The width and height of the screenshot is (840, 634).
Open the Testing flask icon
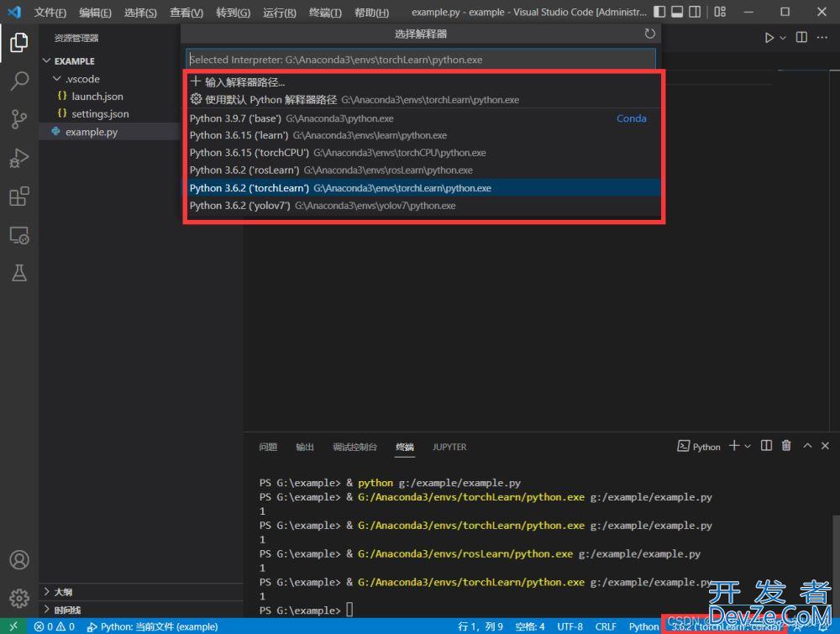[x=18, y=273]
